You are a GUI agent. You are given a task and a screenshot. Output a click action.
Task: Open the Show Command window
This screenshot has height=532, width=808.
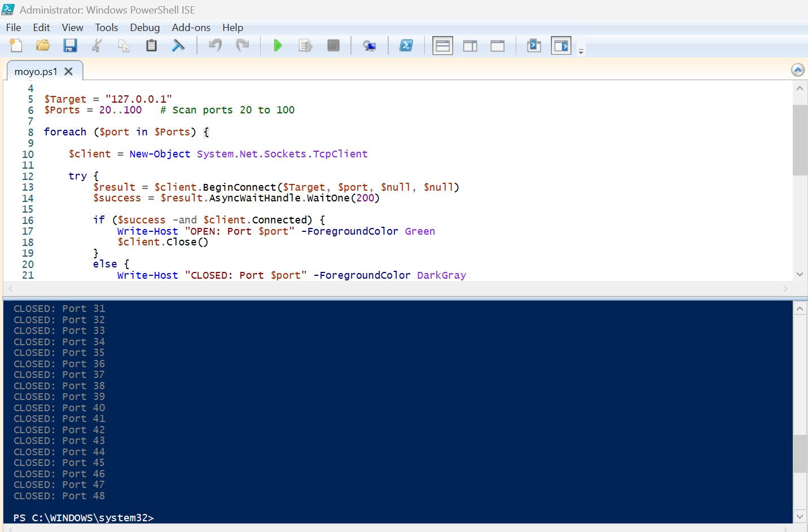[x=534, y=46]
